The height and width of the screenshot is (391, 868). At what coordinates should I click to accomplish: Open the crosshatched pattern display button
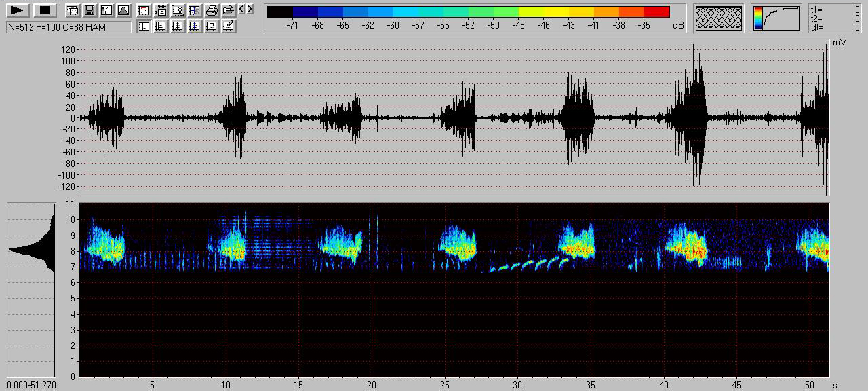coord(719,18)
